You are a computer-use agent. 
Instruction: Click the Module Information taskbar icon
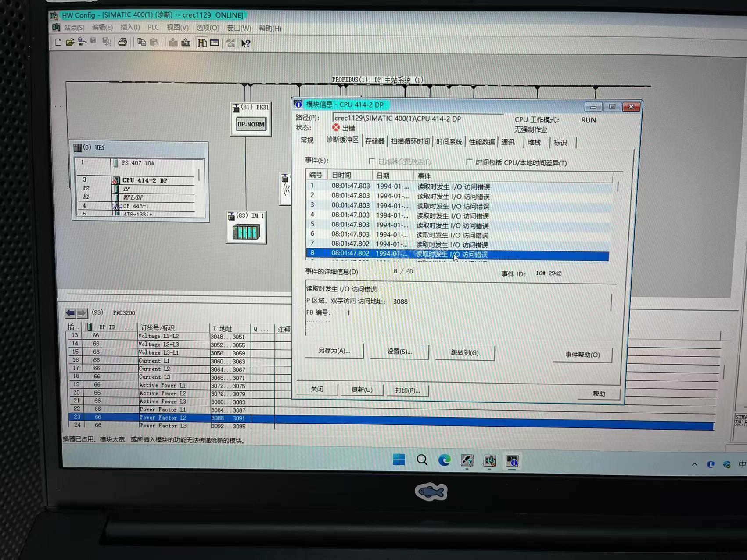(x=512, y=461)
